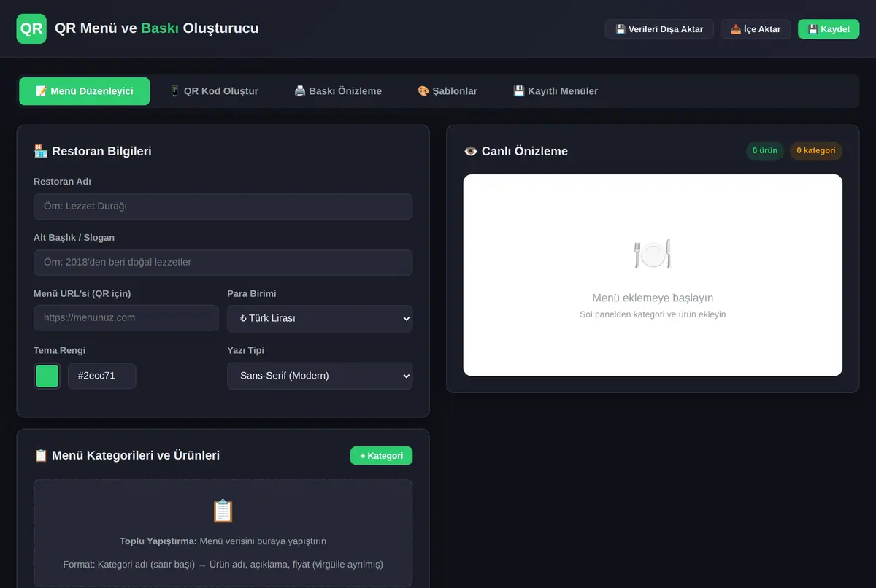Screen dimensions: 876x588
Task: Focus the Alt Başlık / Slogan field
Action: (x=223, y=262)
